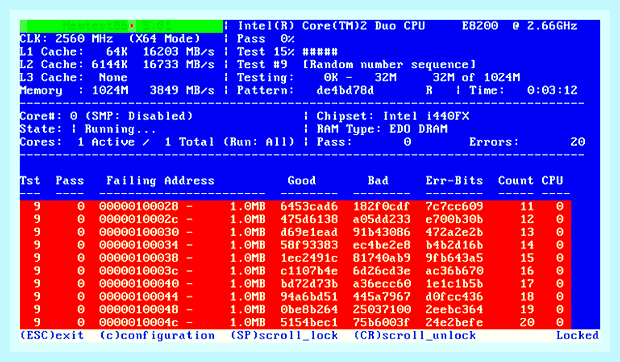Click the State: Running... line

point(88,129)
